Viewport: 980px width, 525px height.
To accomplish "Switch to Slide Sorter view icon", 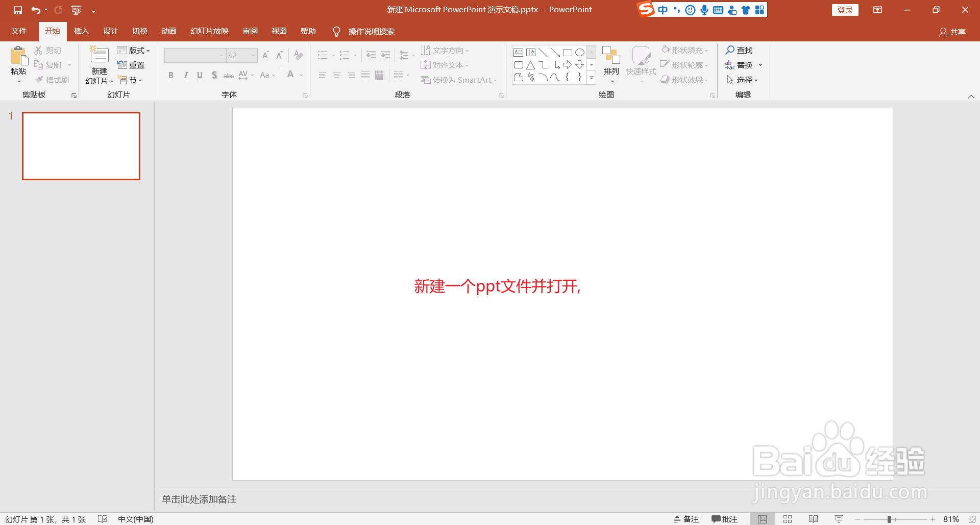I will tap(788, 519).
